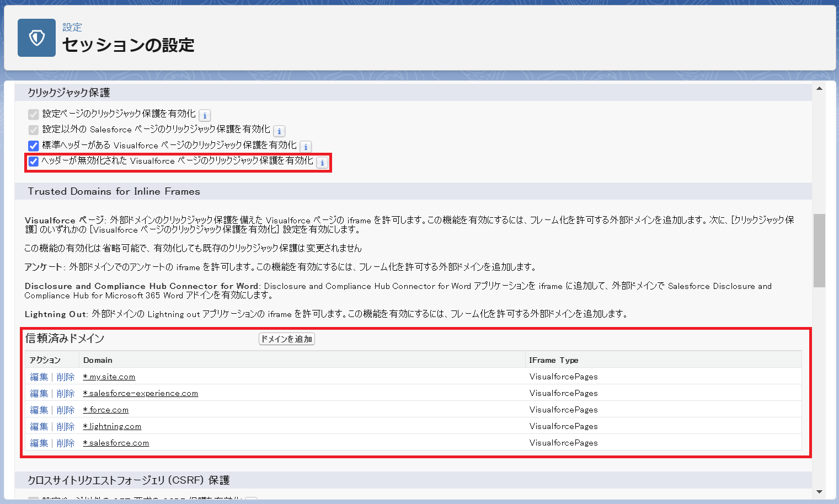This screenshot has width=839, height=504.
Task: Click the vertical scrollbar thumb
Action: coord(819,250)
